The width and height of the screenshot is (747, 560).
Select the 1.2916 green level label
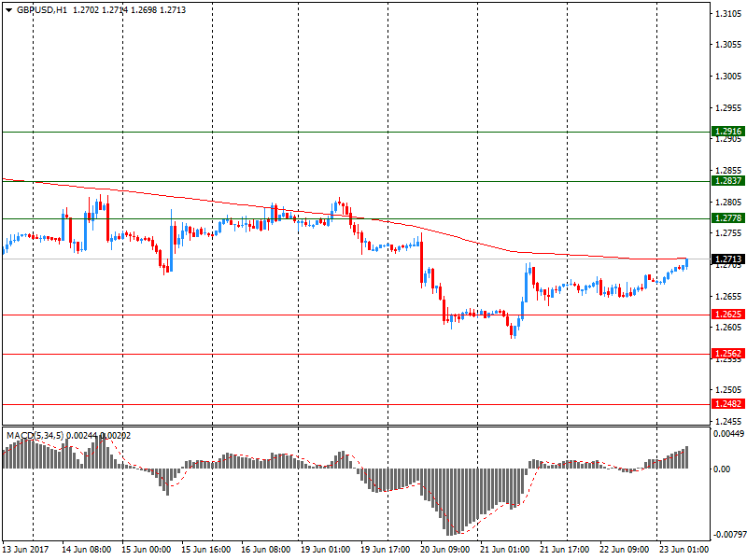(x=728, y=131)
